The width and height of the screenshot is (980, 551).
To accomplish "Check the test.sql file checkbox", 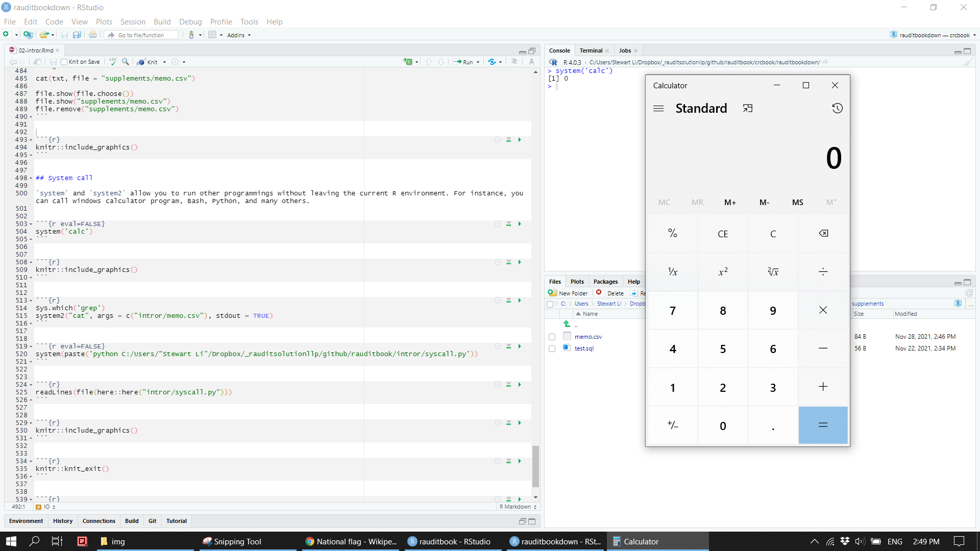I will 552,348.
